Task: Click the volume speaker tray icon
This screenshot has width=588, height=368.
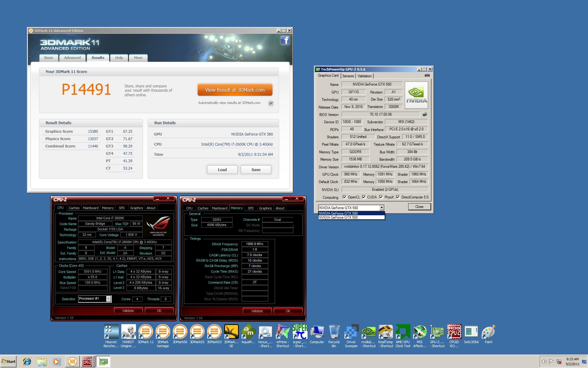Action: (x=544, y=362)
